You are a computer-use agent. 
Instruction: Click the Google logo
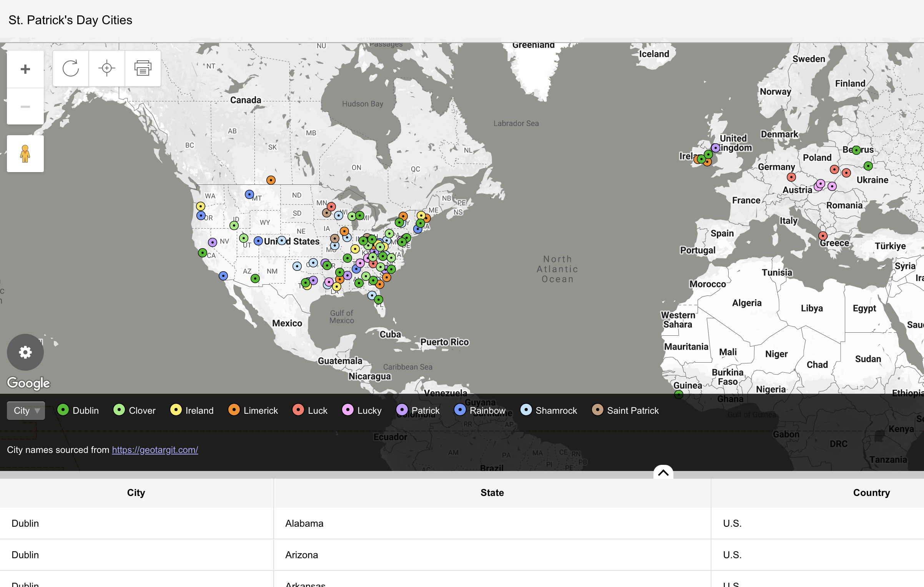pyautogui.click(x=28, y=383)
